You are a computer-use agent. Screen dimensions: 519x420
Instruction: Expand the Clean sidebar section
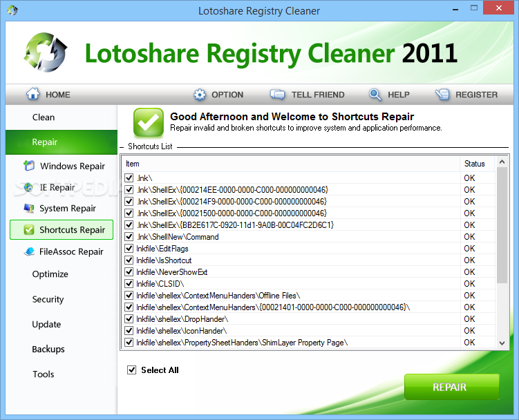pyautogui.click(x=62, y=117)
